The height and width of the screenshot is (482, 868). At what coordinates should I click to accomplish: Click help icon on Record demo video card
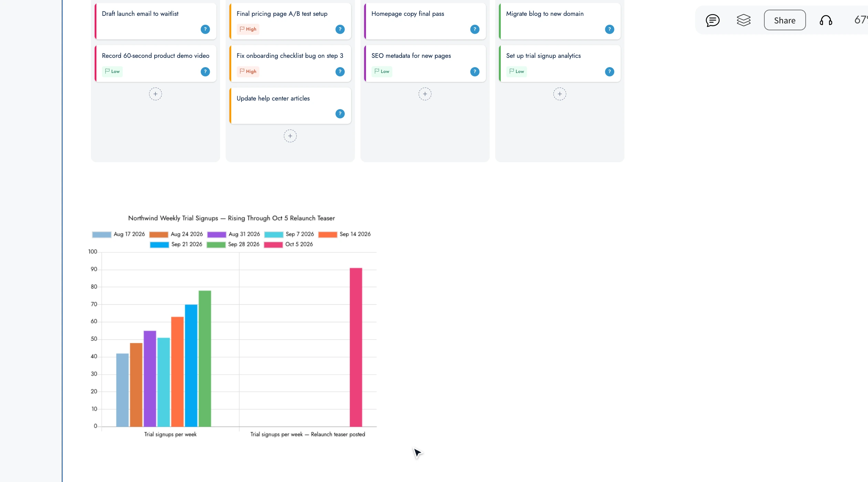pyautogui.click(x=205, y=72)
